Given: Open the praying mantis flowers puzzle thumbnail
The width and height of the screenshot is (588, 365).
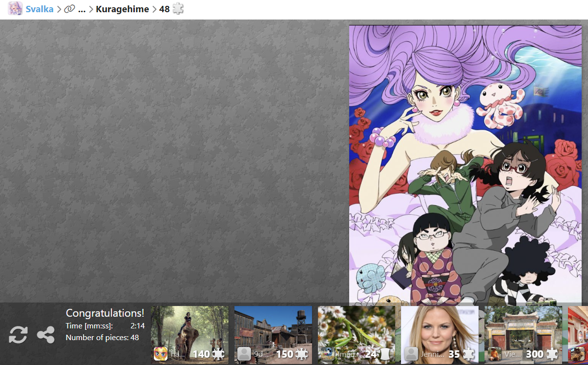Looking at the screenshot, I should click(357, 335).
